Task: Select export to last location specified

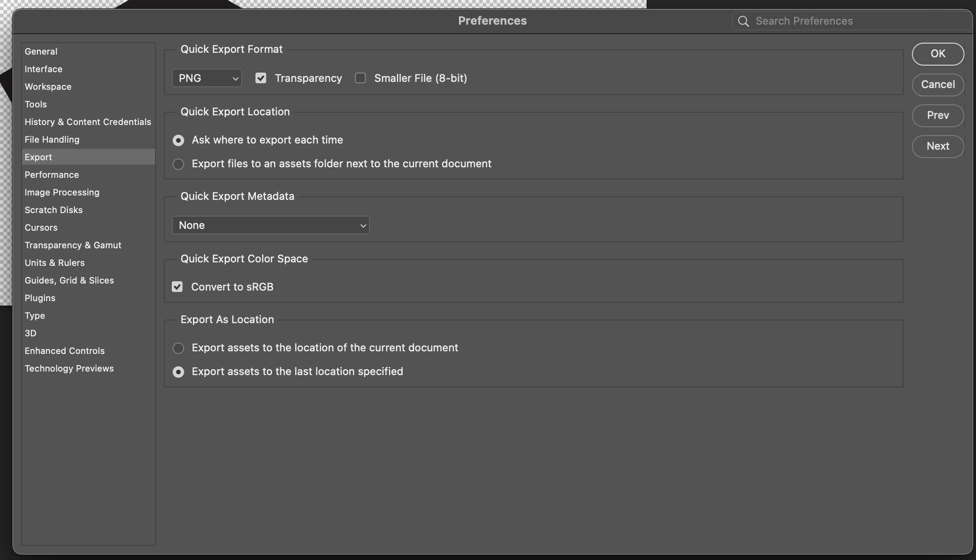Action: pos(178,372)
